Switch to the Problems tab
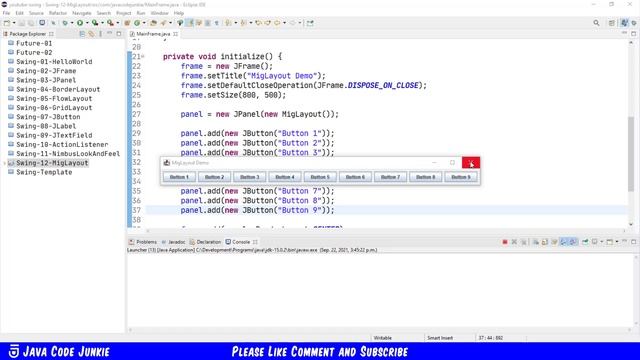This screenshot has height=360, width=640. point(143,242)
